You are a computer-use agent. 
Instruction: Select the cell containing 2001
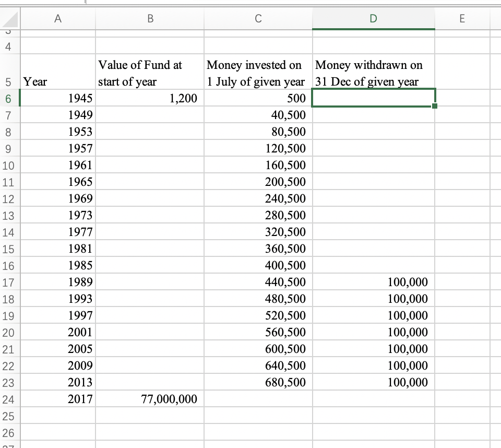pos(58,332)
